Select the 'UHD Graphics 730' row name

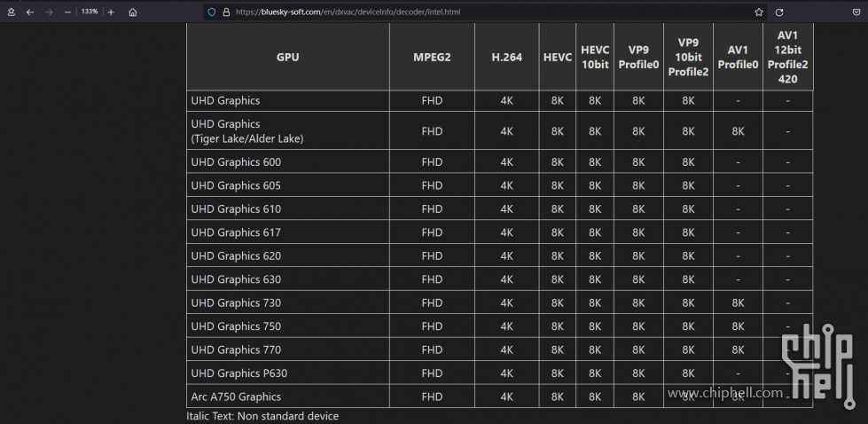pos(236,302)
